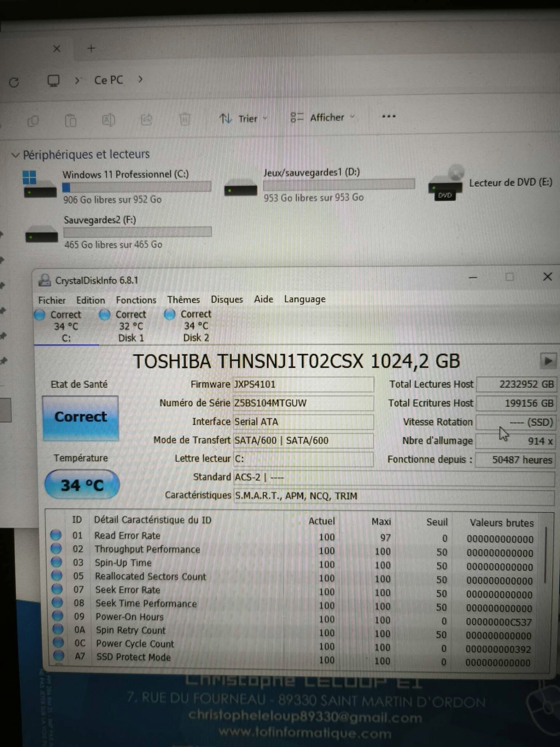Click the 34 °C temperature button
Viewport: 560px width, 747px height.
pyautogui.click(x=82, y=485)
